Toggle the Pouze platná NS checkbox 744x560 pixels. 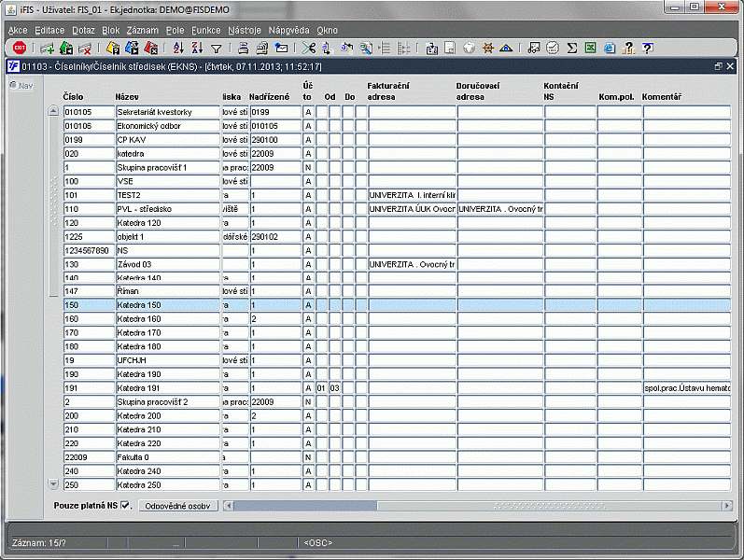pyautogui.click(x=126, y=506)
